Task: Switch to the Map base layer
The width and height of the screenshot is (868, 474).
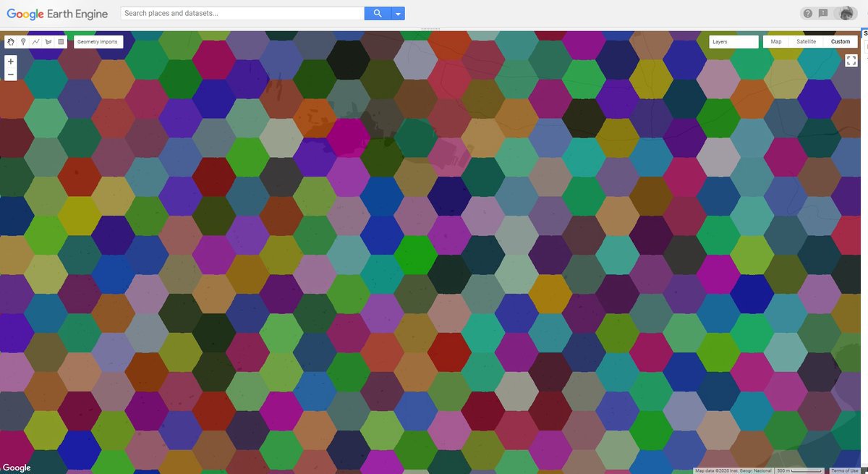Action: click(x=776, y=42)
